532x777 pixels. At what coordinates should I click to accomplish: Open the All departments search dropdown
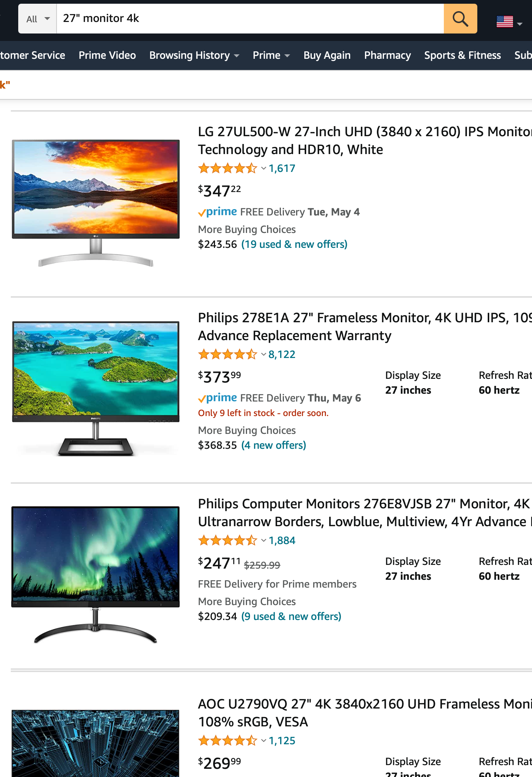click(38, 19)
